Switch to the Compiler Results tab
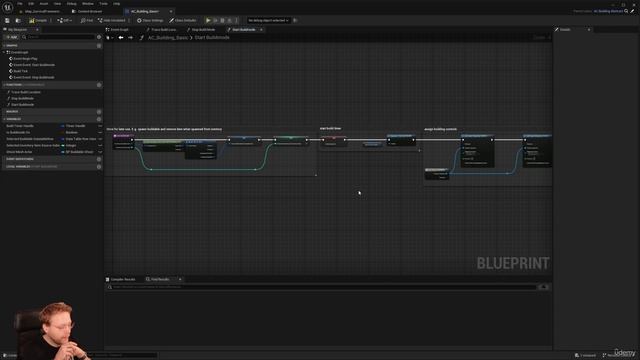The width and height of the screenshot is (640, 360). (x=121, y=280)
